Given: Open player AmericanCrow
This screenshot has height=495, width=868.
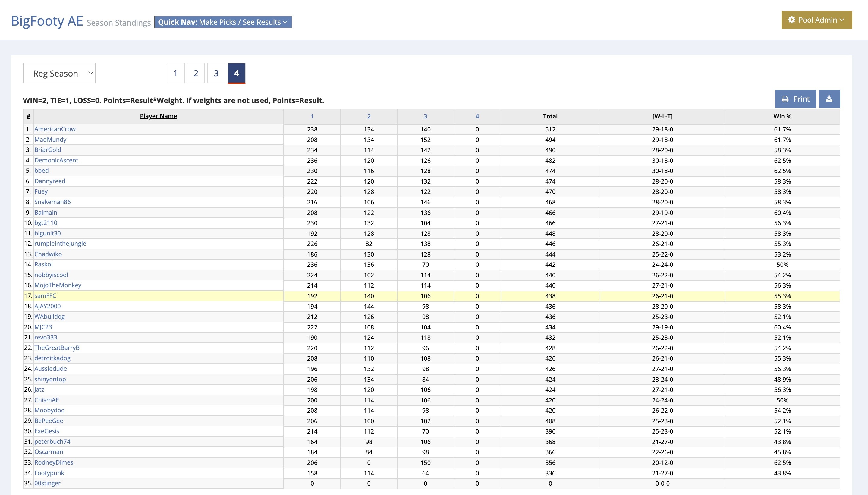Looking at the screenshot, I should [x=55, y=129].
